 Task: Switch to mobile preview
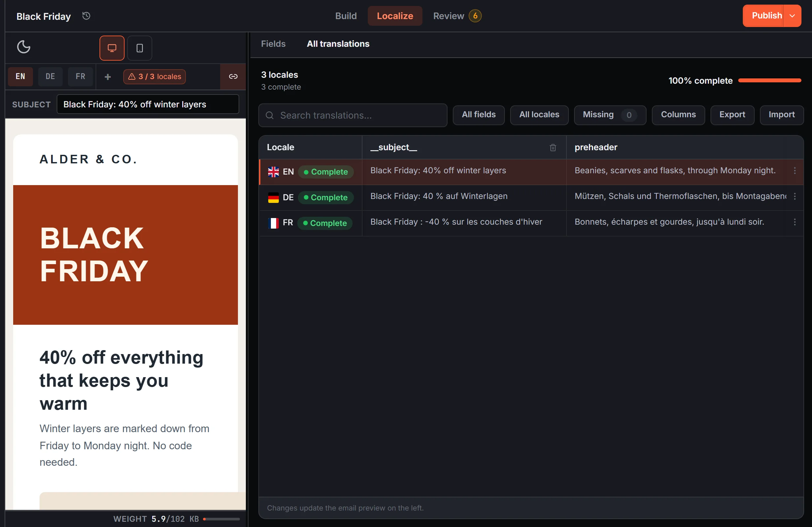tap(139, 48)
